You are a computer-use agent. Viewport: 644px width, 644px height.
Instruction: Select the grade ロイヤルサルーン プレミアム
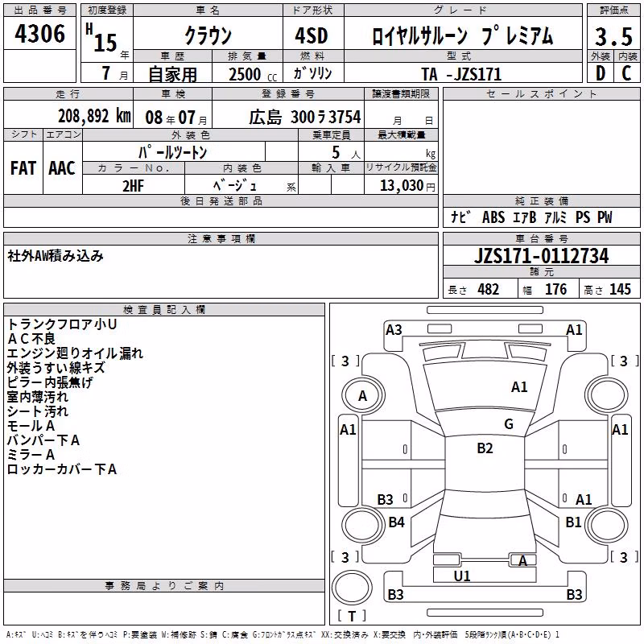(462, 35)
